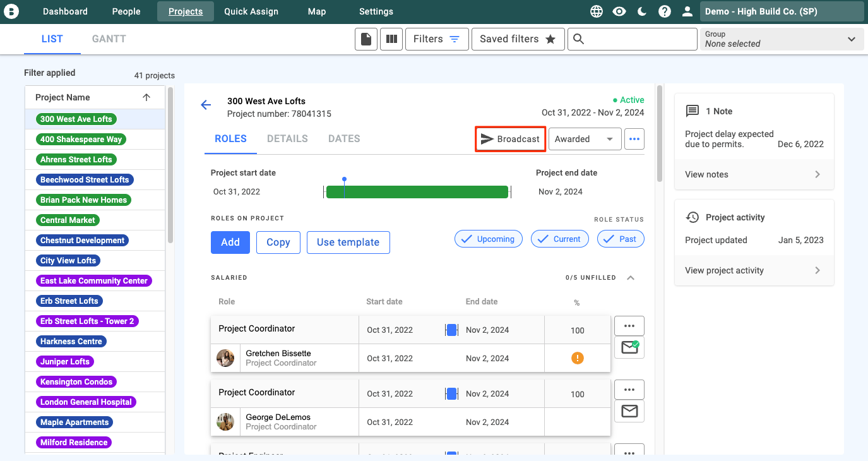This screenshot has width=868, height=461.
Task: Click the envelope icon with green check
Action: pos(629,347)
